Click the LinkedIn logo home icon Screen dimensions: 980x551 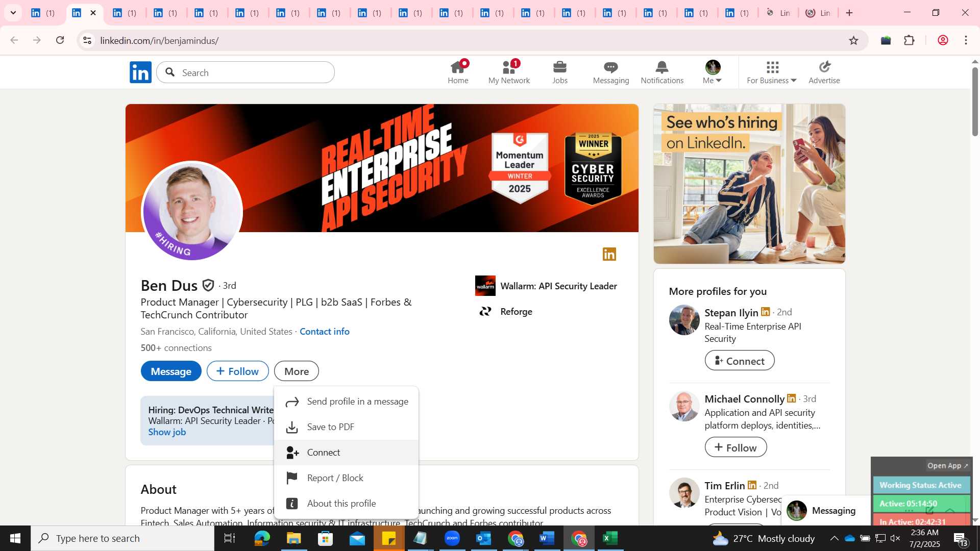pyautogui.click(x=140, y=72)
